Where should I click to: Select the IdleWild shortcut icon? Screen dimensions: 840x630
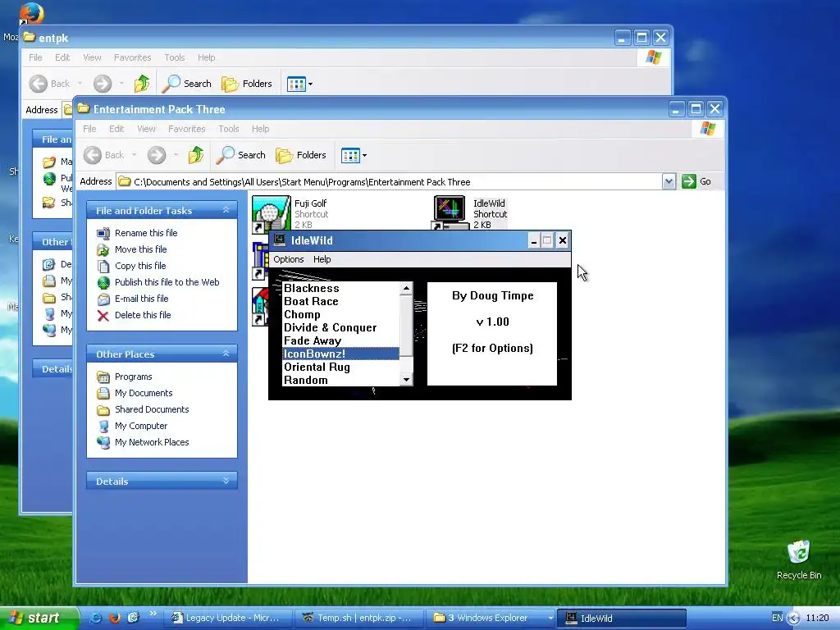click(450, 212)
